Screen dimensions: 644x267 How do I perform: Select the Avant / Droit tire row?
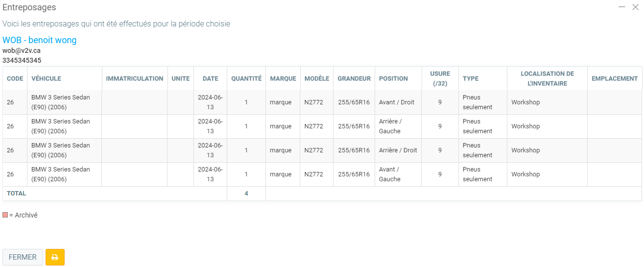[397, 102]
